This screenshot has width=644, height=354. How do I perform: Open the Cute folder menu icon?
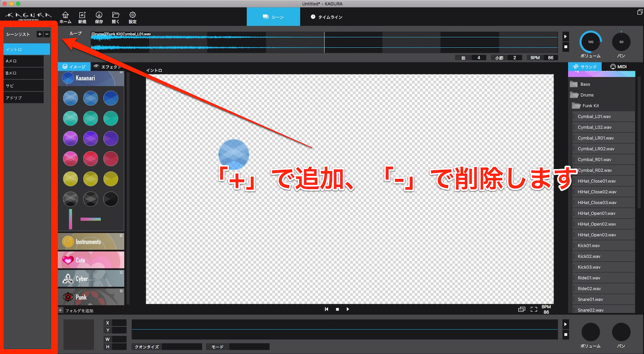click(x=121, y=254)
